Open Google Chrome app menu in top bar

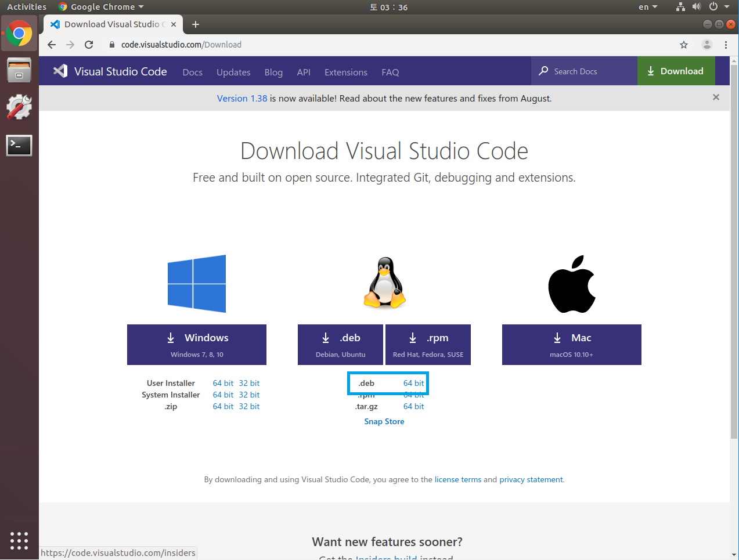tap(101, 7)
